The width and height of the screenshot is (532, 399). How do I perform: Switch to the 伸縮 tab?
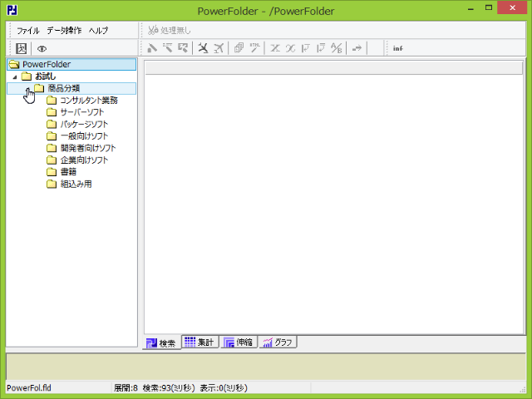click(x=239, y=342)
